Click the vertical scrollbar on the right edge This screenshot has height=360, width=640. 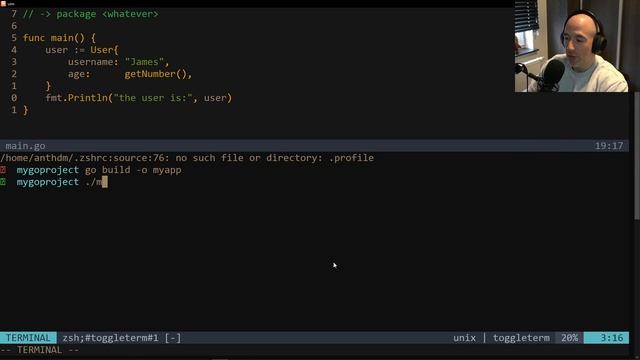click(x=636, y=155)
